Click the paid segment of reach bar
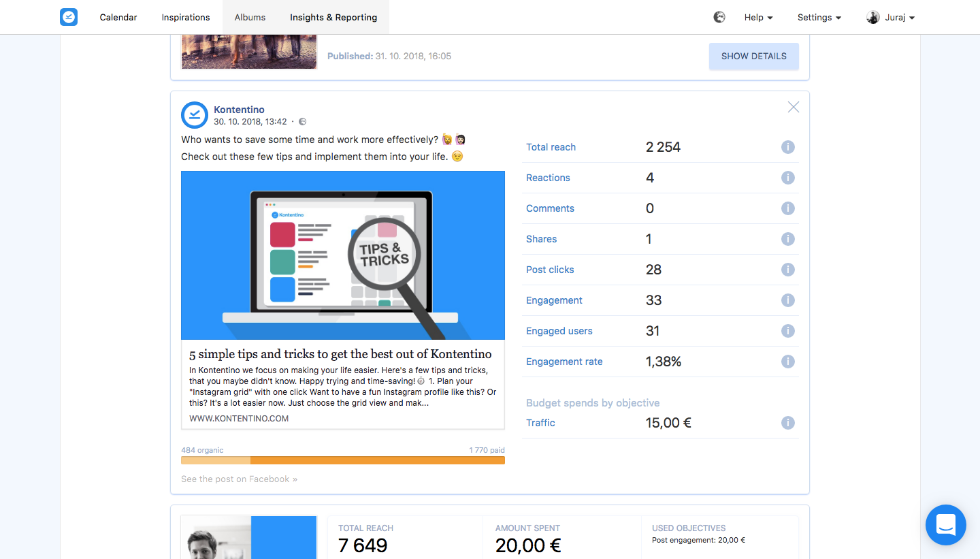The height and width of the screenshot is (559, 980). [x=378, y=460]
